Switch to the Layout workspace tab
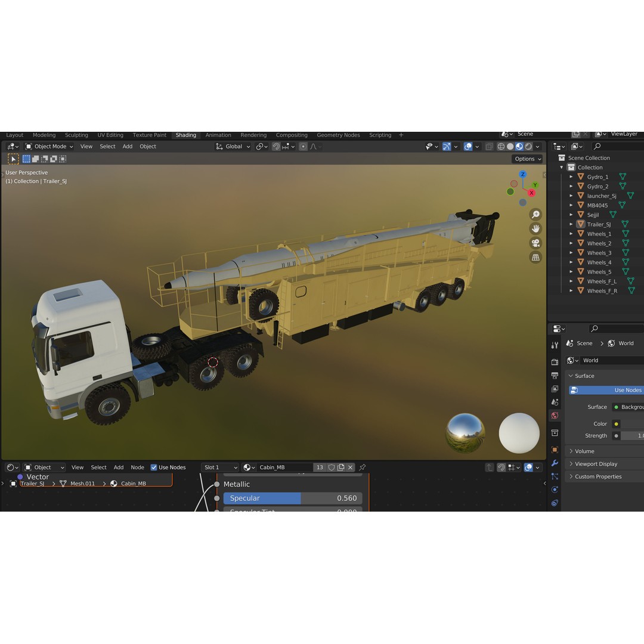Viewport: 644px width, 644px height. click(x=15, y=135)
